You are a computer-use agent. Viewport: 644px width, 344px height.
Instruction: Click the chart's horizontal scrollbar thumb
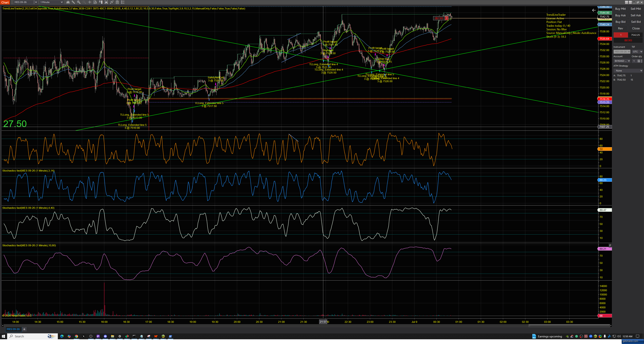pos(569,325)
